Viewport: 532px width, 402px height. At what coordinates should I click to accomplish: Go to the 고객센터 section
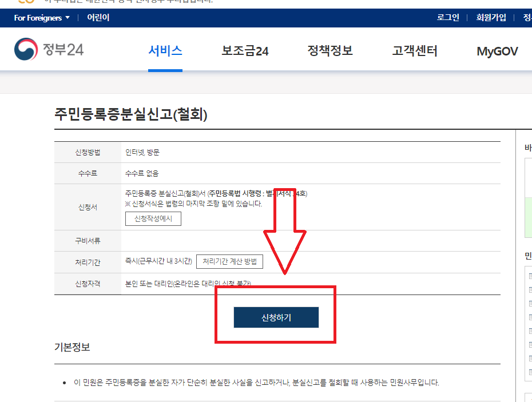click(x=415, y=51)
